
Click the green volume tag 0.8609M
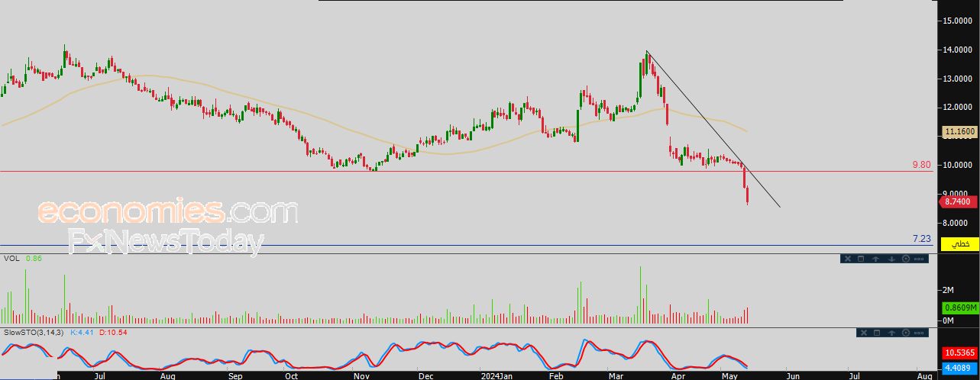[x=960, y=308]
